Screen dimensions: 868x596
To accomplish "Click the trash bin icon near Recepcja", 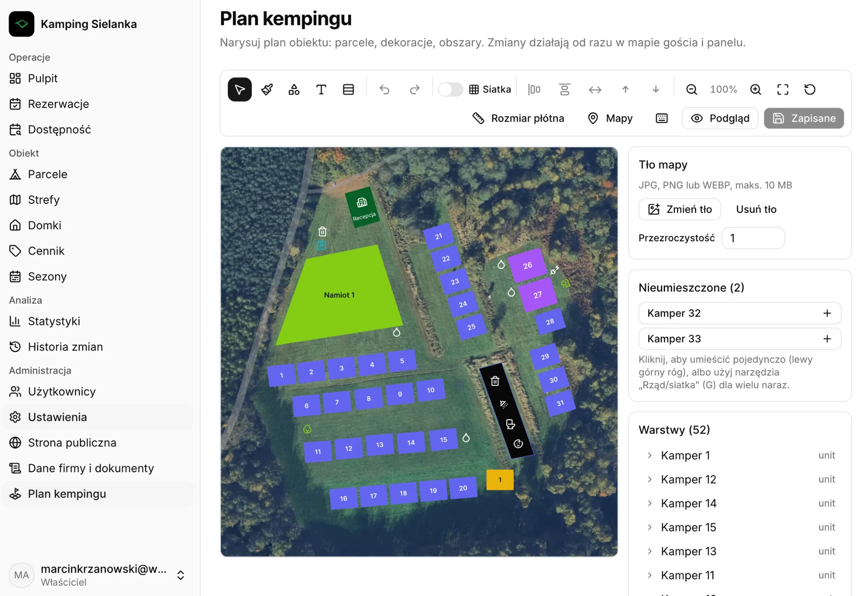I will point(322,231).
